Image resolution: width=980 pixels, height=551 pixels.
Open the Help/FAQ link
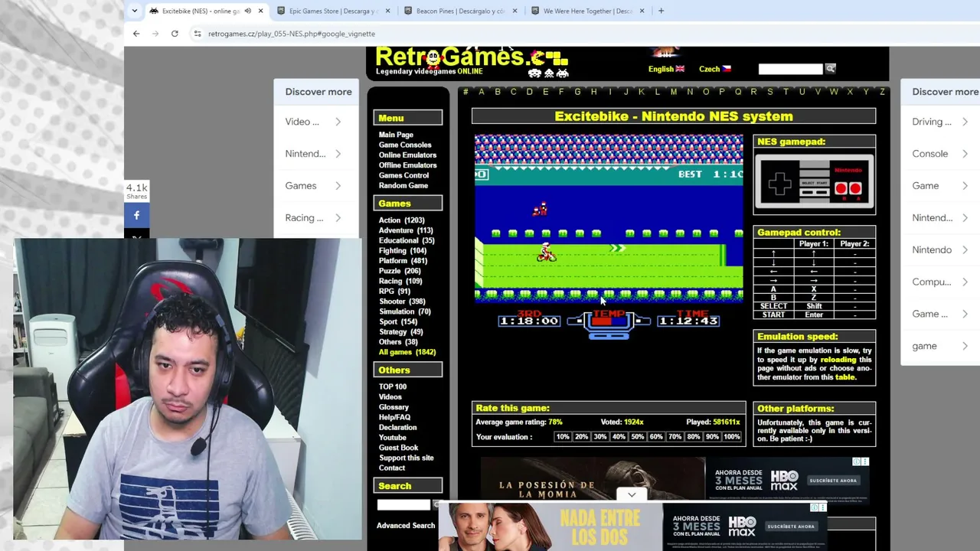coord(394,417)
